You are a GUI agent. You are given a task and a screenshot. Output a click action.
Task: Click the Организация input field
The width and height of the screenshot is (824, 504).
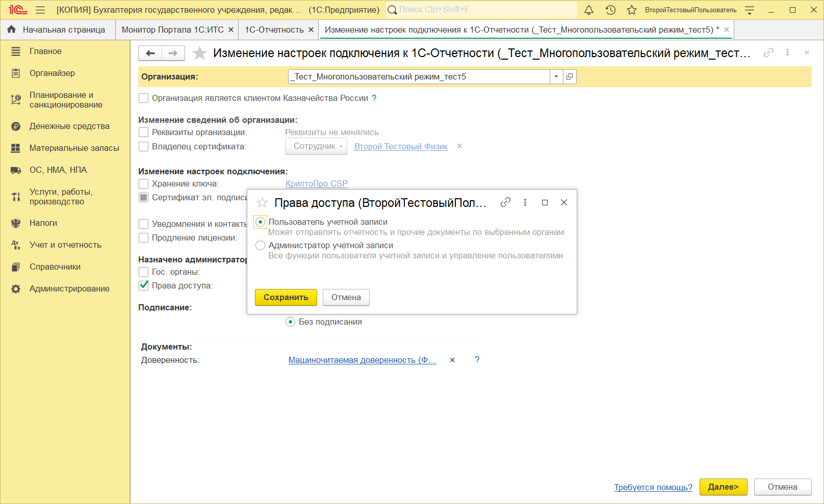click(419, 76)
